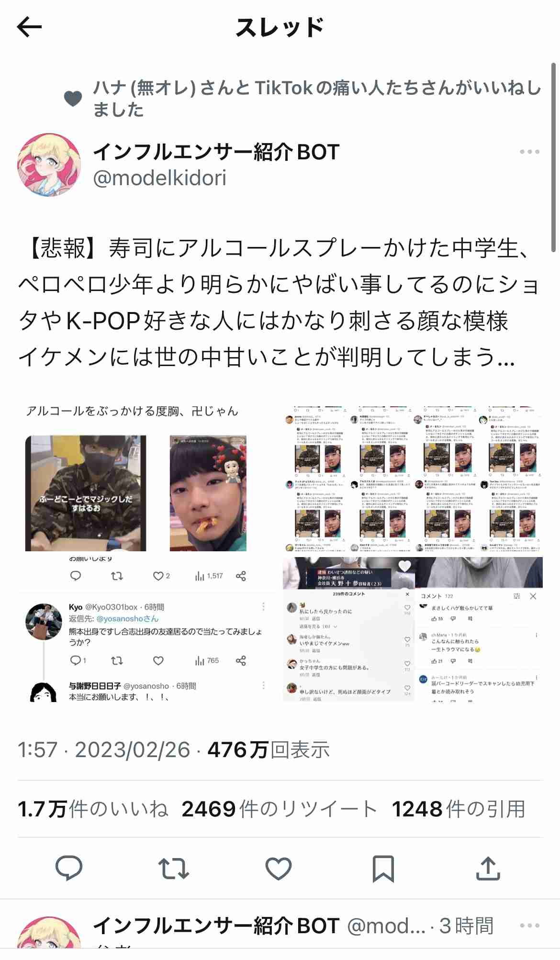
Task: Open the bottom-right comments screenshot image
Action: [413, 630]
